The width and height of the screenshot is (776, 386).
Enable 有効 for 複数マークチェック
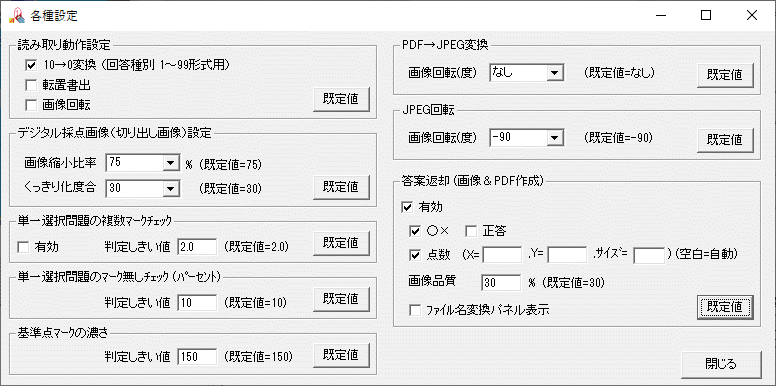[23, 246]
